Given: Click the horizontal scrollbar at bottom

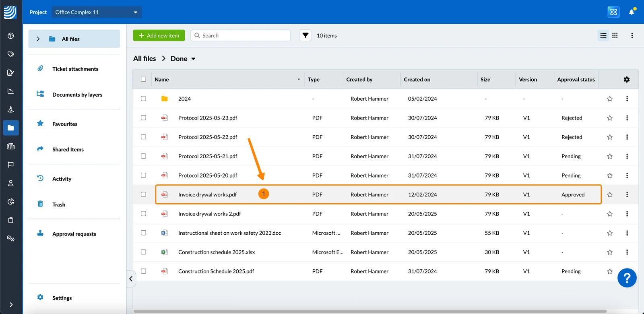Looking at the screenshot, I should (370, 311).
